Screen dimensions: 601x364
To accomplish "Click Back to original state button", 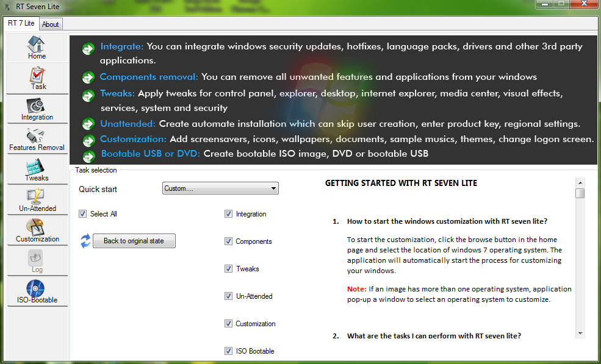I will 134,241.
